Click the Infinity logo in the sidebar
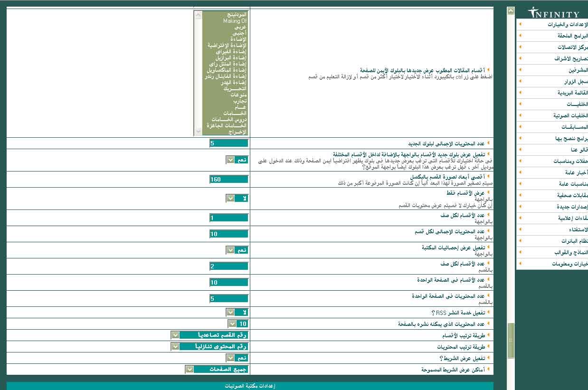 [554, 12]
